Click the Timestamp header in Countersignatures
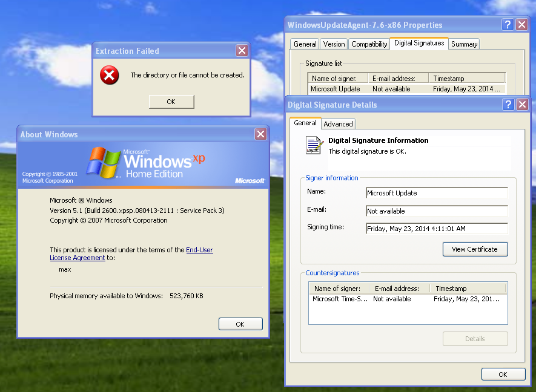This screenshot has width=536, height=392. [x=468, y=289]
